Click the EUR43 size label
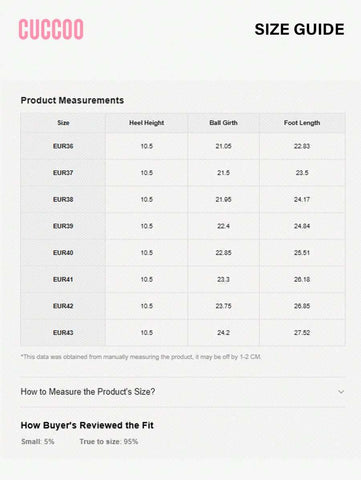Viewport: 361px width, 480px height. point(63,333)
